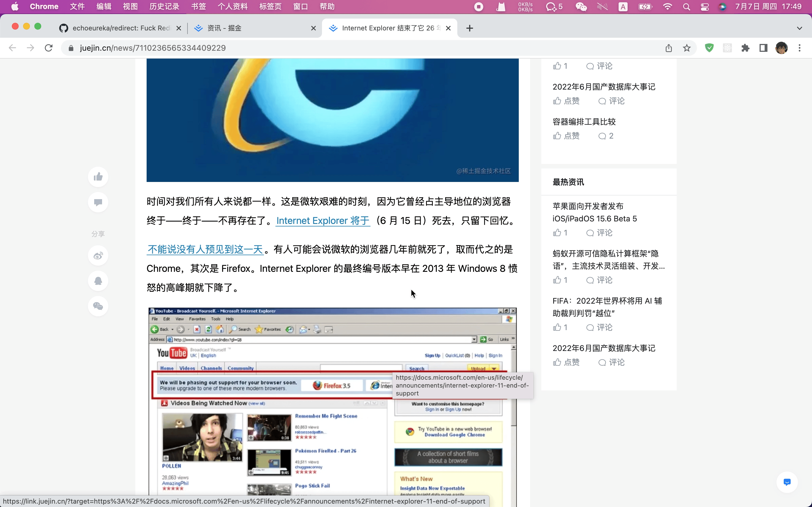
Task: Open the 'Internet Explorer 将于' link
Action: (323, 221)
